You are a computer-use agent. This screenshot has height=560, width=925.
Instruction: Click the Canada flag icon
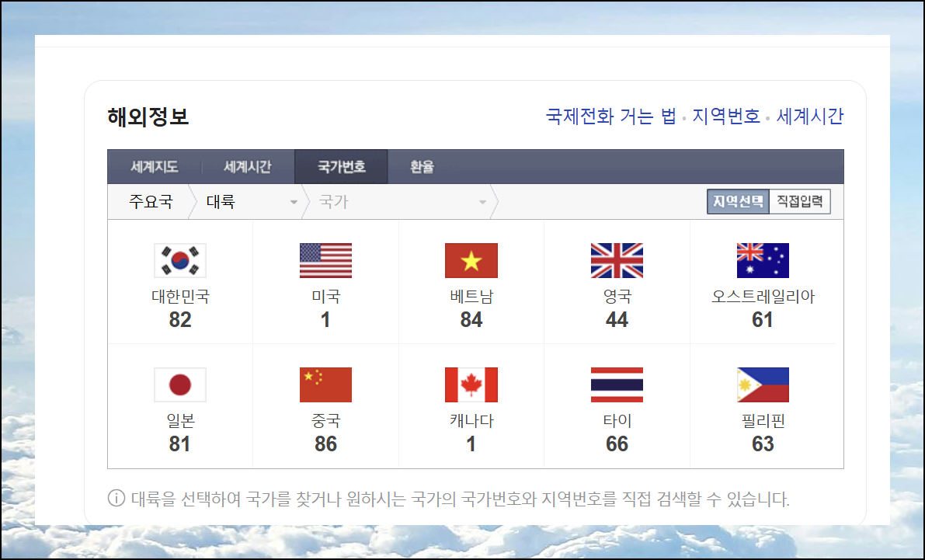(471, 384)
